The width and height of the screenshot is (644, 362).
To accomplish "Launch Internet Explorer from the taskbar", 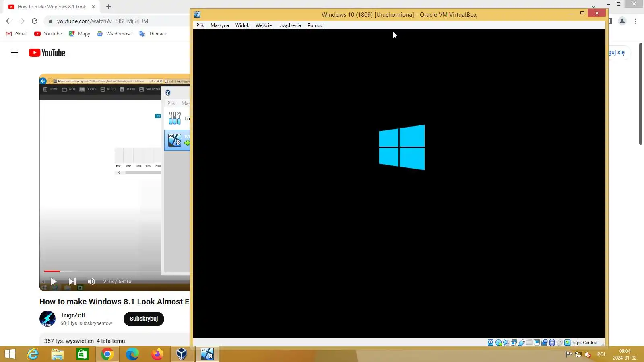I will tap(33, 354).
